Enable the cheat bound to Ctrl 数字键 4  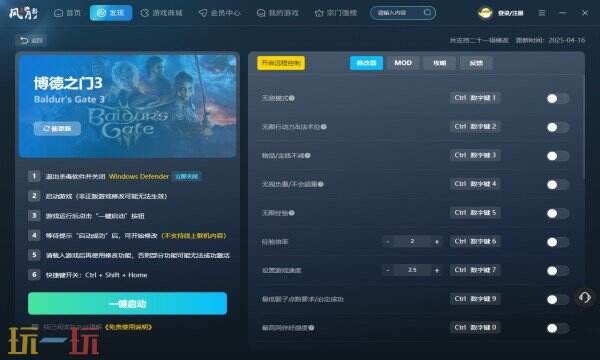[x=558, y=184]
